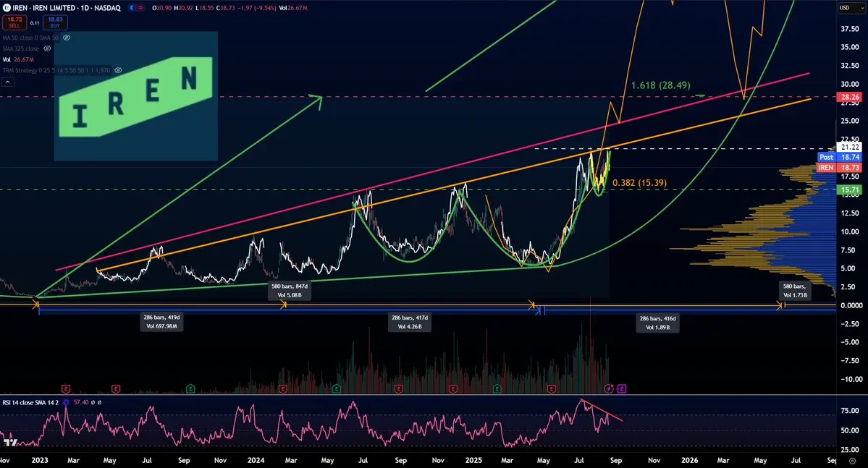Click the May 2023 red earnings marker
868x468 pixels.
(x=116, y=389)
